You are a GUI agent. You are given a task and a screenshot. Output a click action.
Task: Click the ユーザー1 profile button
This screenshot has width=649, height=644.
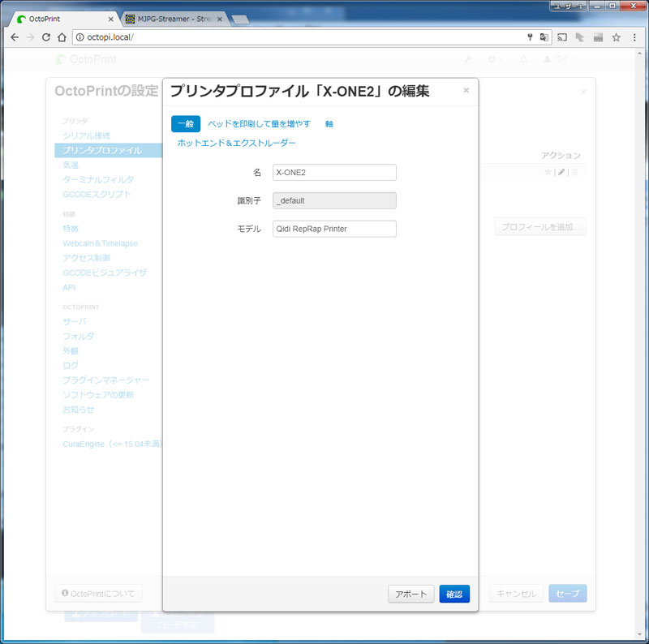568,6
